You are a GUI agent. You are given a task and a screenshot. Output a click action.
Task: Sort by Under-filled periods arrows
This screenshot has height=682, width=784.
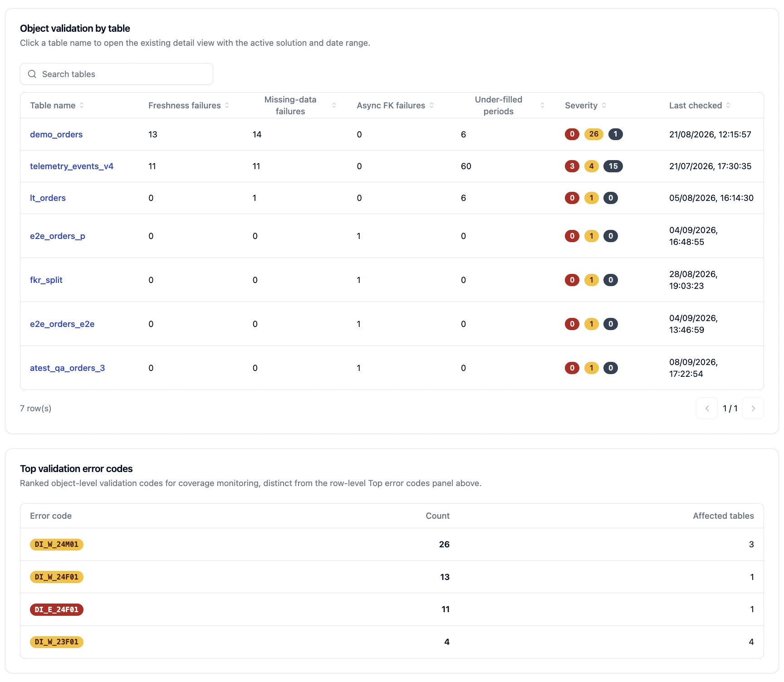pyautogui.click(x=542, y=105)
